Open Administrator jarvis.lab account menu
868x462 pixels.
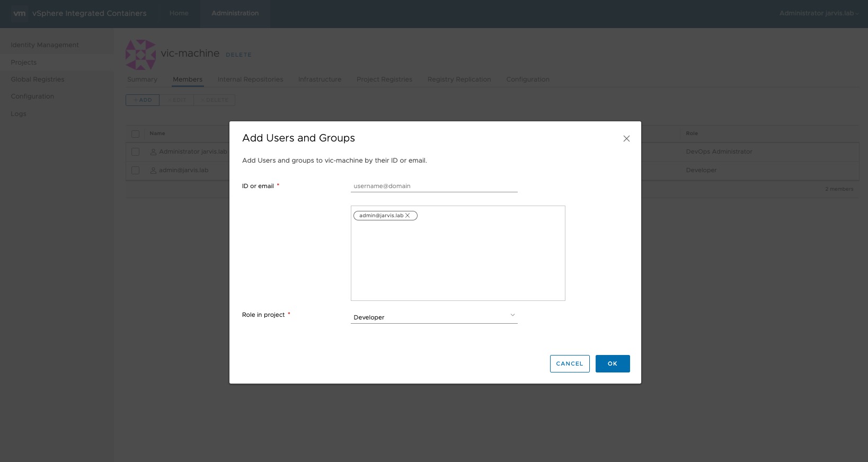pyautogui.click(x=819, y=13)
